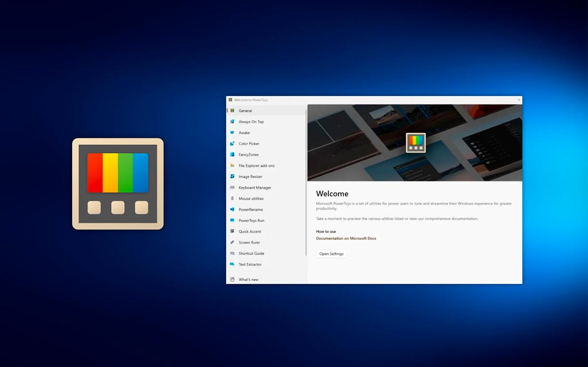This screenshot has height=367, width=588.
Task: Select Quick Accent in the sidebar
Action: [x=250, y=231]
